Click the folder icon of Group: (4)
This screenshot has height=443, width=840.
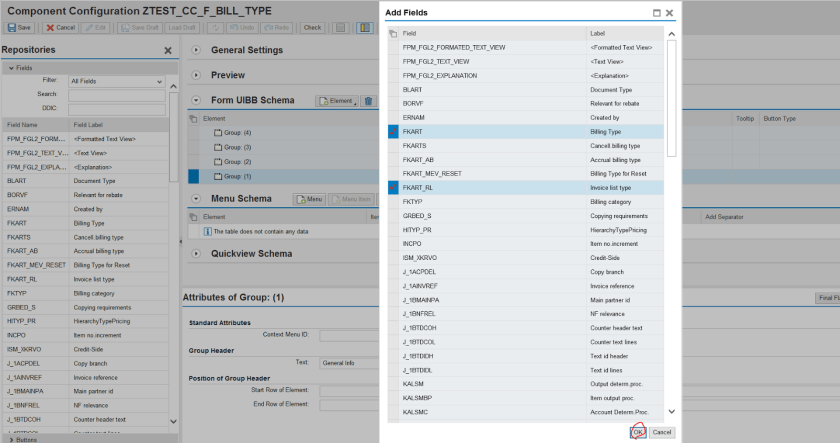pos(218,133)
